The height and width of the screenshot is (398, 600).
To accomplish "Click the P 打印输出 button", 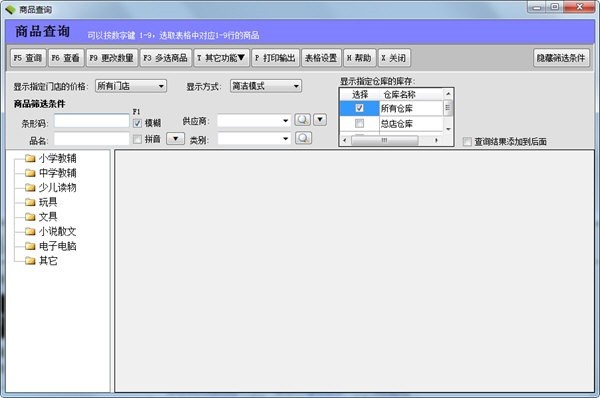I will [x=276, y=58].
